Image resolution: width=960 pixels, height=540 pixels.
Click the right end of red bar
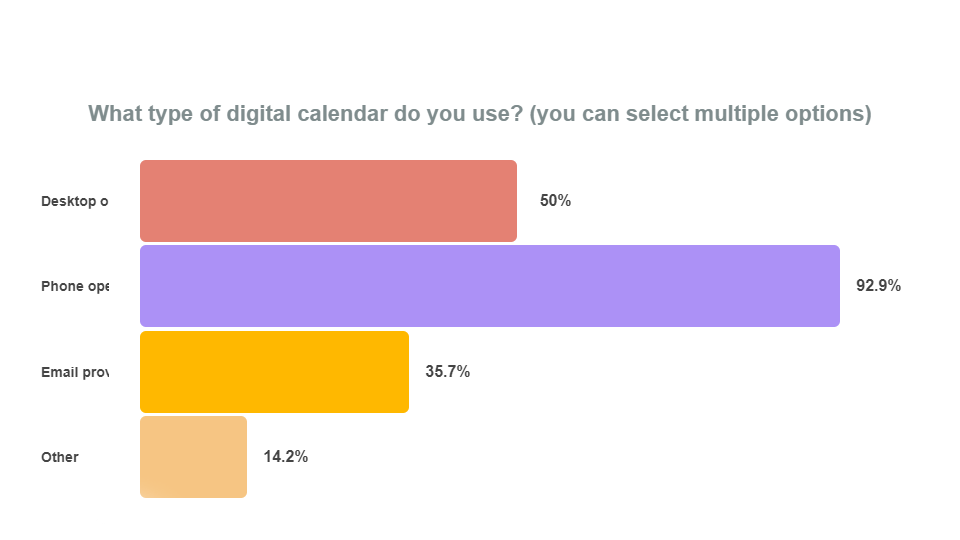tap(513, 201)
